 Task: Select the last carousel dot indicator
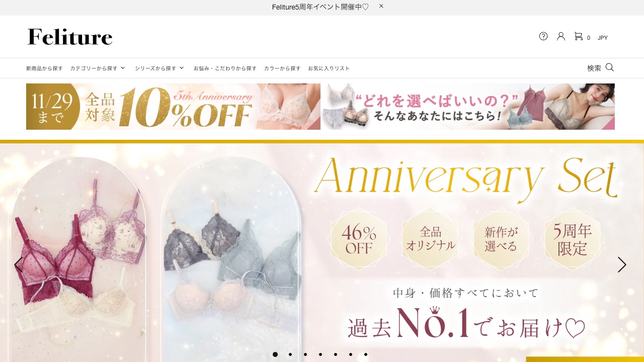366,354
